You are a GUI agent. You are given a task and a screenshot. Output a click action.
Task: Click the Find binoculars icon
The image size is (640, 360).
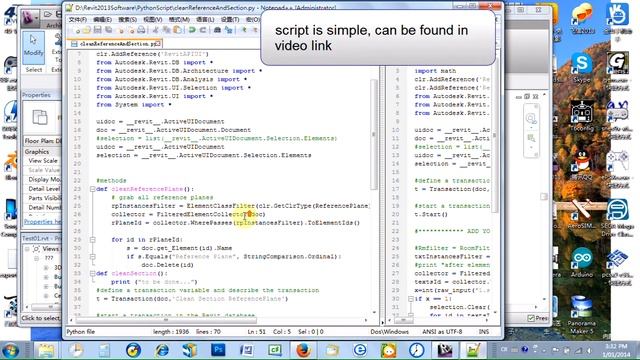click(x=217, y=30)
